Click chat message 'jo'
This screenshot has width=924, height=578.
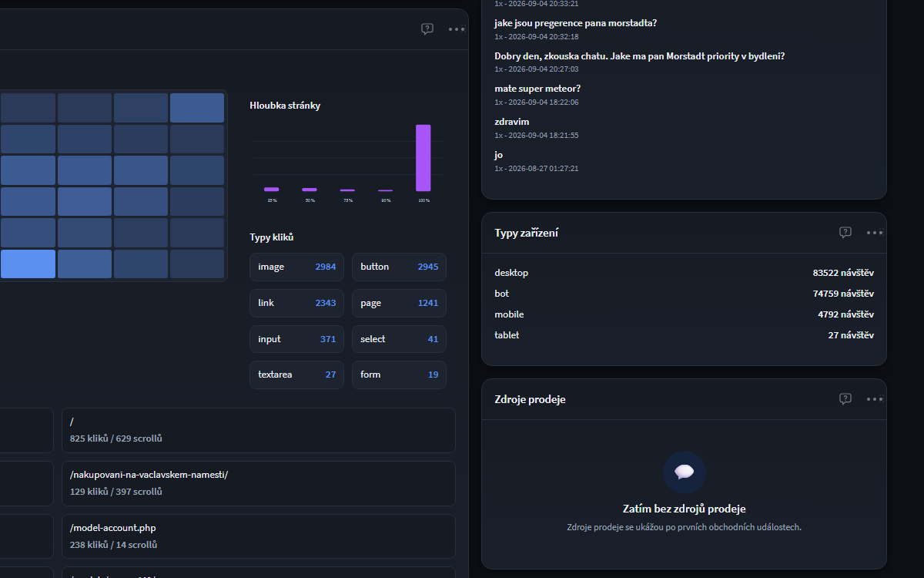pyautogui.click(x=499, y=155)
